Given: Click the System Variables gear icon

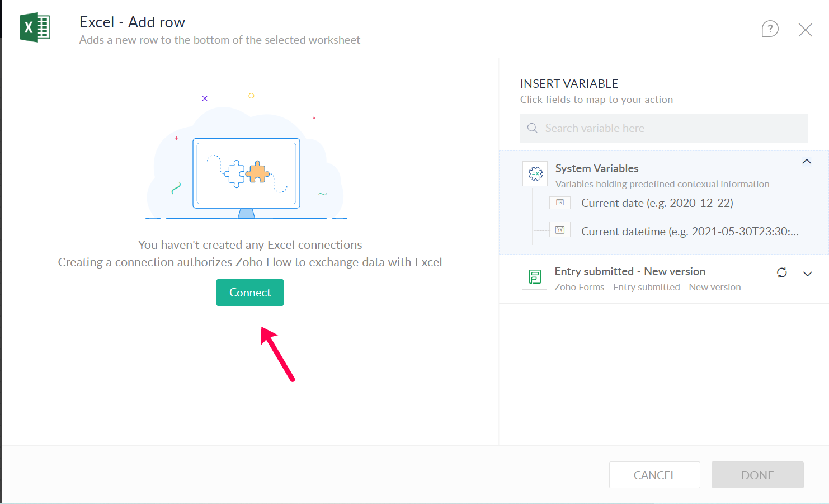Looking at the screenshot, I should [x=535, y=174].
